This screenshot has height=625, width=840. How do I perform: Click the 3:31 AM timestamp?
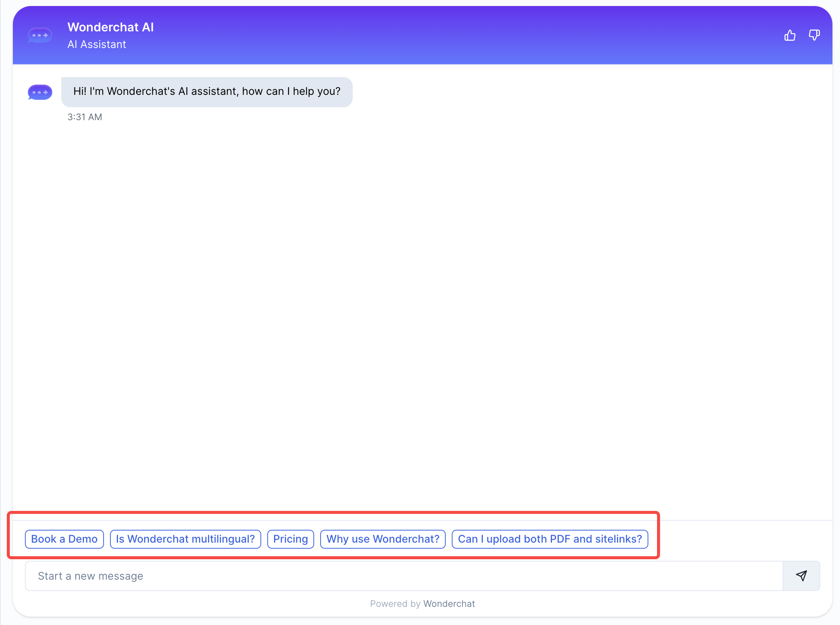[x=85, y=117]
